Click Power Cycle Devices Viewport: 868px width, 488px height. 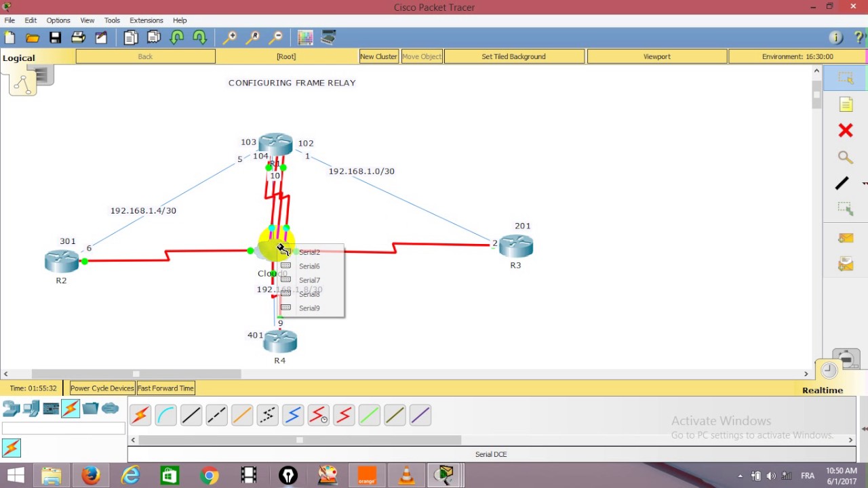[102, 388]
